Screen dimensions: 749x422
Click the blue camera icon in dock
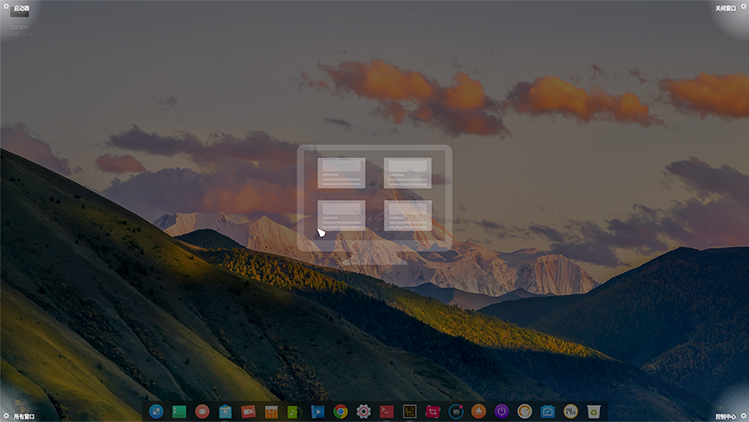coord(548,411)
